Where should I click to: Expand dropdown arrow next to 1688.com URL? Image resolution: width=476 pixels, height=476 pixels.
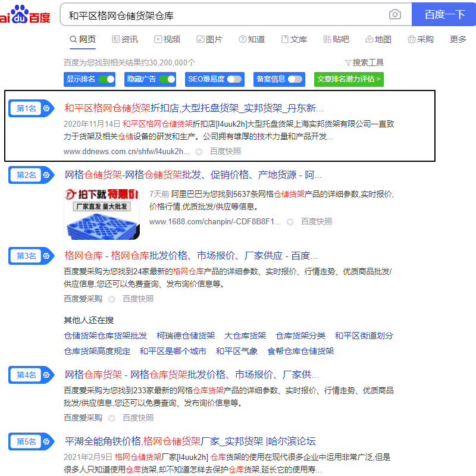point(290,222)
